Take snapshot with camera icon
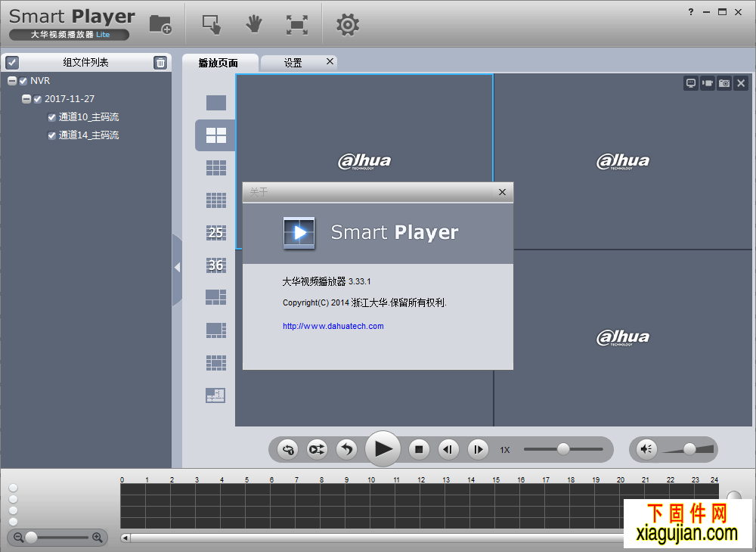The height and width of the screenshot is (552, 756). click(724, 83)
